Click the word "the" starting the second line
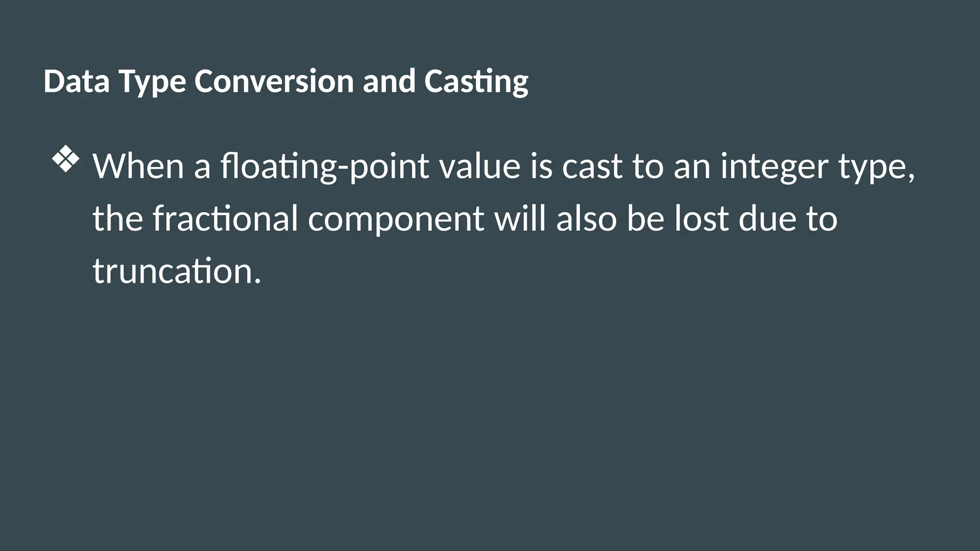980x551 pixels. 118,218
